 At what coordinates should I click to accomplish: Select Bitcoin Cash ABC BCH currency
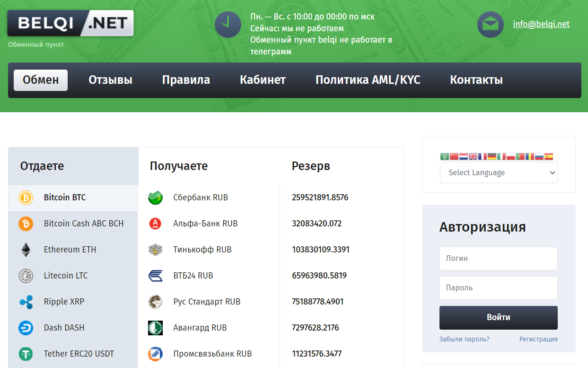pos(84,224)
